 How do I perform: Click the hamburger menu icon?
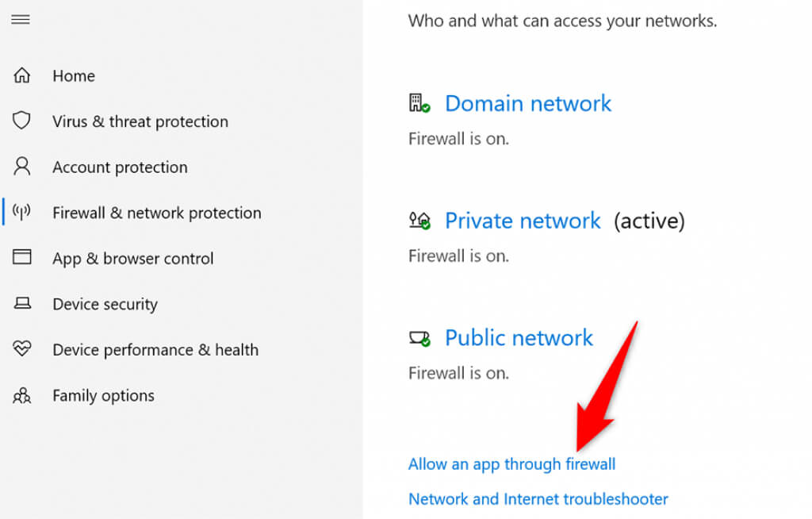pyautogui.click(x=21, y=20)
